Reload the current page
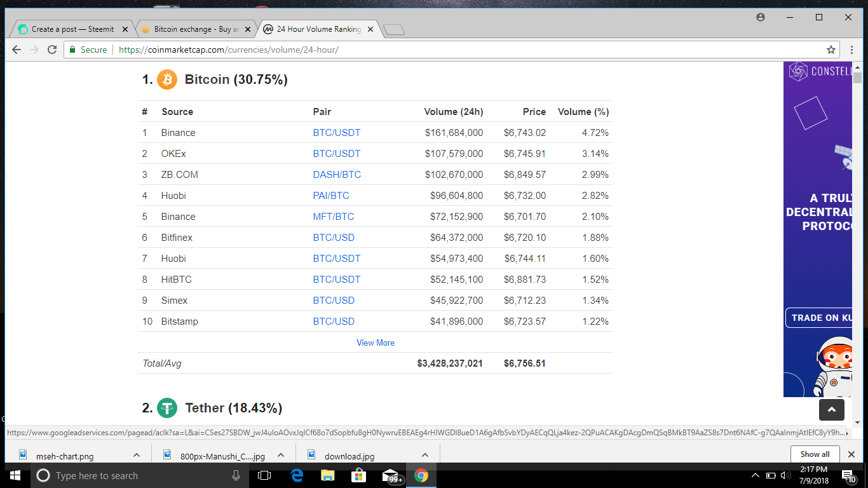This screenshot has width=868, height=488. 52,50
